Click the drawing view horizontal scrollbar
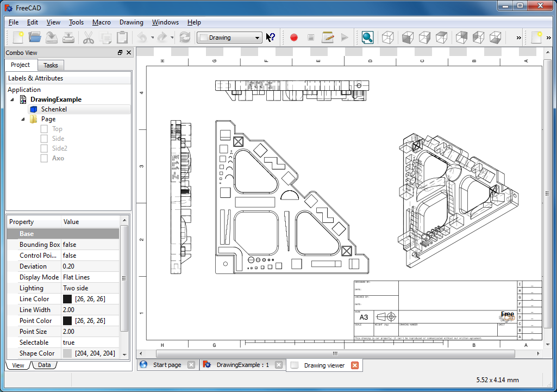Viewport: 557px width, 392px height. tap(335, 353)
